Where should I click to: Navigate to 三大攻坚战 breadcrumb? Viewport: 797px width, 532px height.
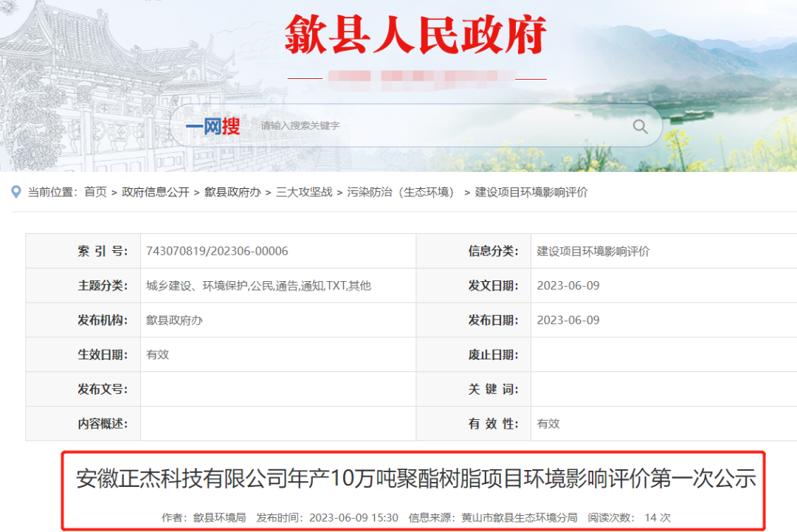pyautogui.click(x=304, y=192)
